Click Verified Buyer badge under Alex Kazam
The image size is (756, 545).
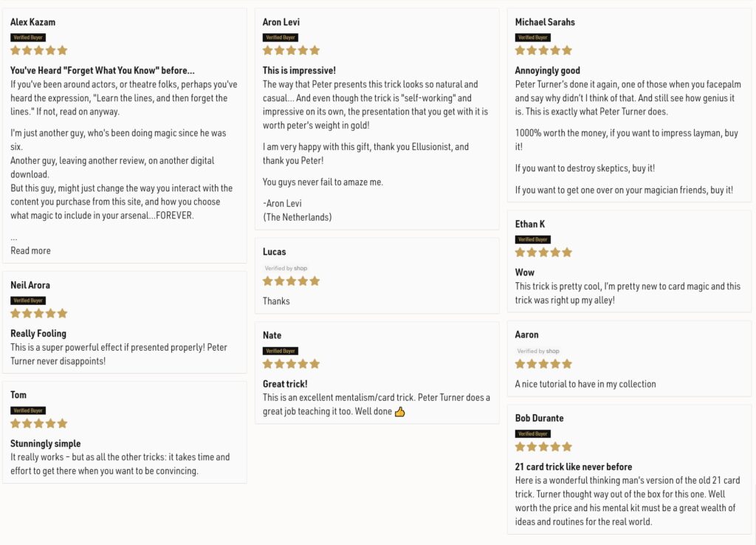coord(28,38)
